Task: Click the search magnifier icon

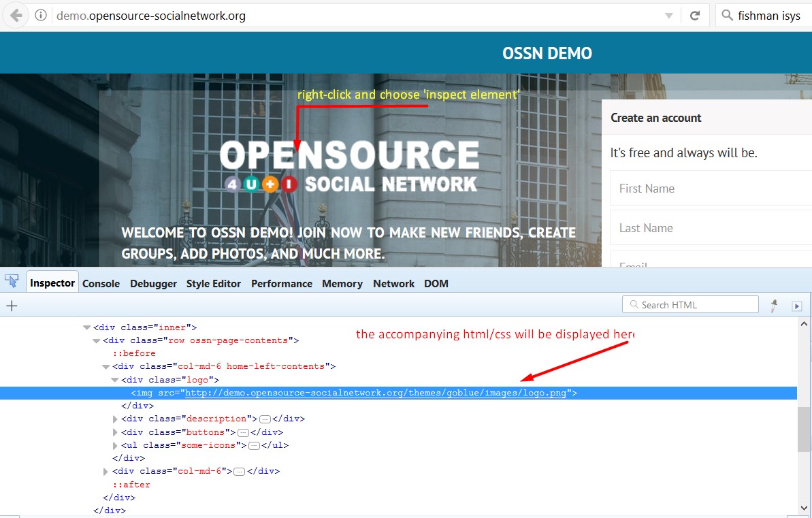Action: [727, 15]
